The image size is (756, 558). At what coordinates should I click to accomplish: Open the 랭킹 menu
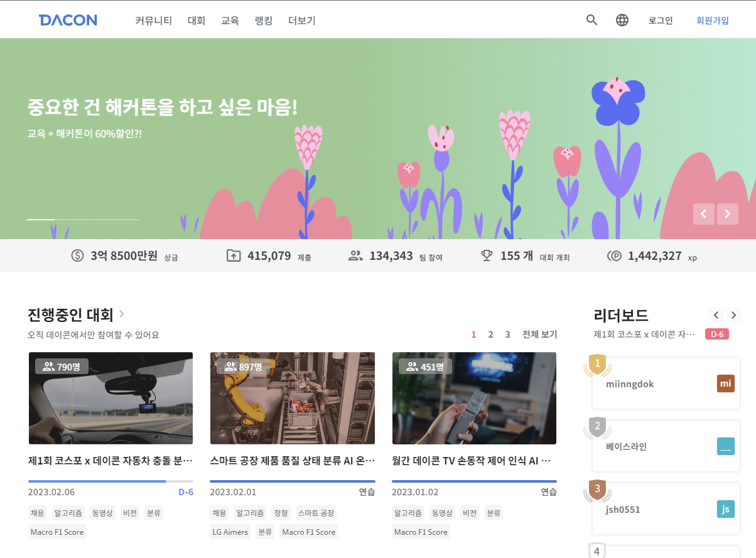point(264,20)
